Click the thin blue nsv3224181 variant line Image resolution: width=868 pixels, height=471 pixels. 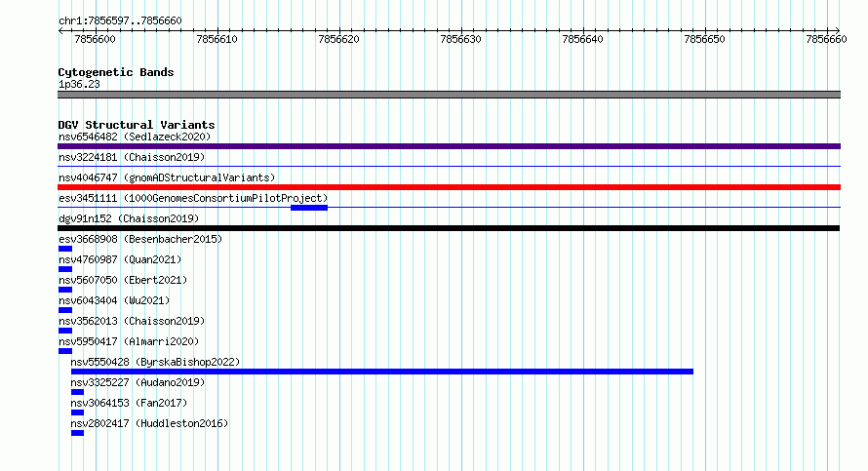[449, 166]
